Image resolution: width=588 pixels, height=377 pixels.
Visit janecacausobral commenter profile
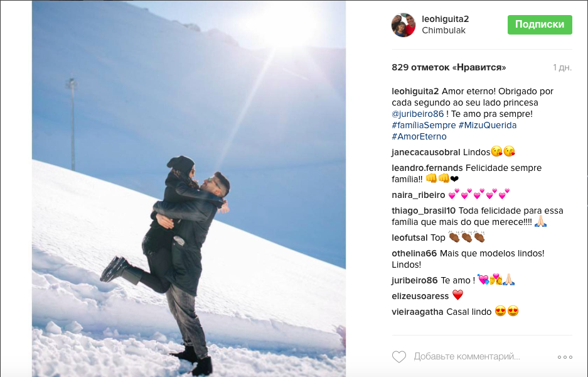tap(425, 152)
